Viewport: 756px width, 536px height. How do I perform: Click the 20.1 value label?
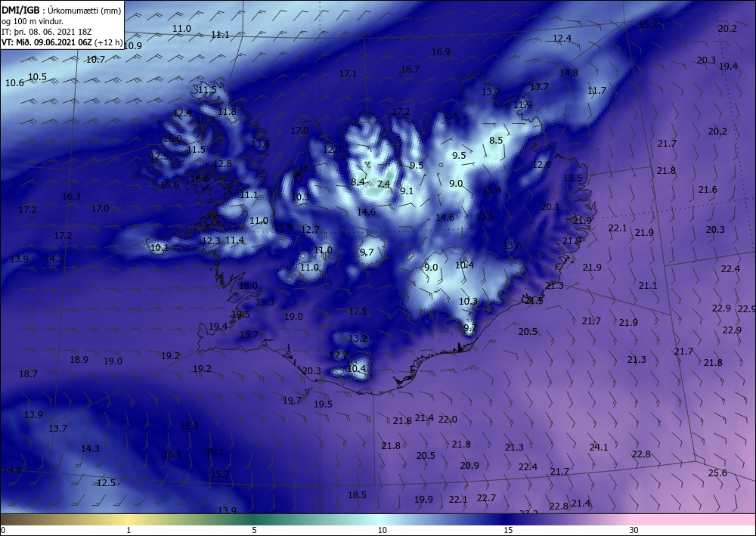click(550, 207)
